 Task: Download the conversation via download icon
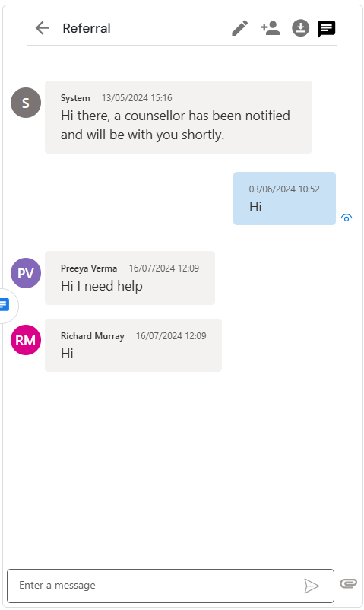(x=301, y=28)
